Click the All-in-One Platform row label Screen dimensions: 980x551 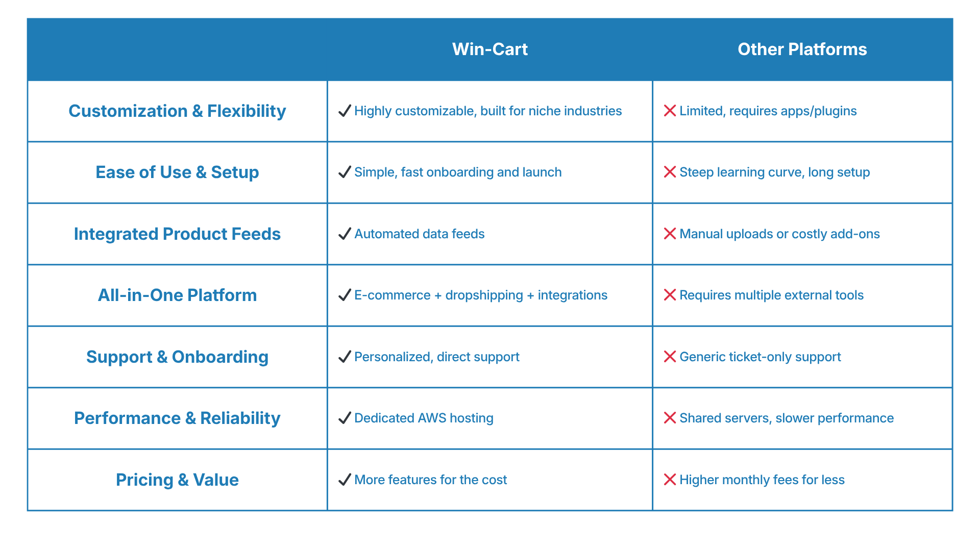tap(177, 295)
